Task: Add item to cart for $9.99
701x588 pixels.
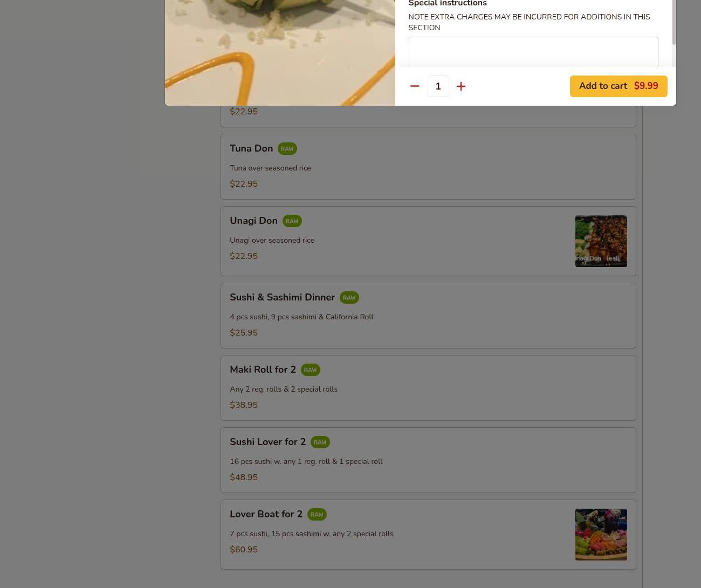Action: pyautogui.click(x=618, y=86)
